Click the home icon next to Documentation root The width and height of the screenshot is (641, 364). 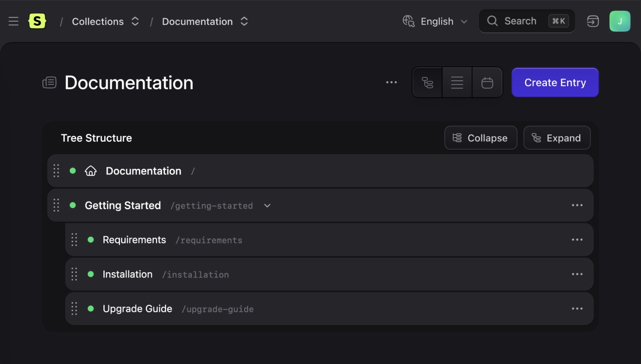[91, 170]
